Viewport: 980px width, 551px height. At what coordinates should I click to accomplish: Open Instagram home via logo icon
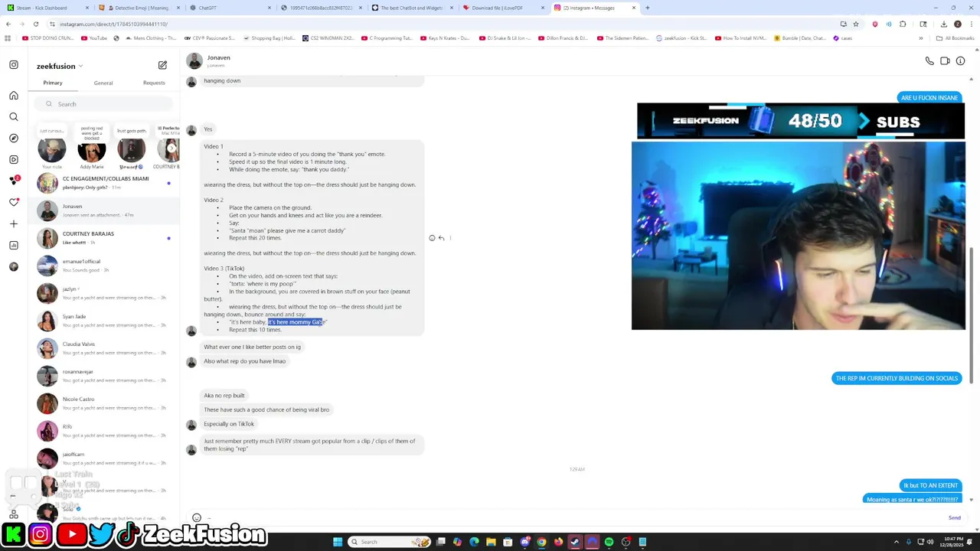pos(14,65)
